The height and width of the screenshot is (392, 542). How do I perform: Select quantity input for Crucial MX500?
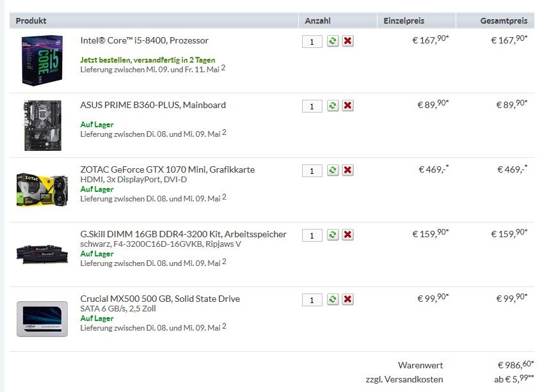(x=312, y=300)
